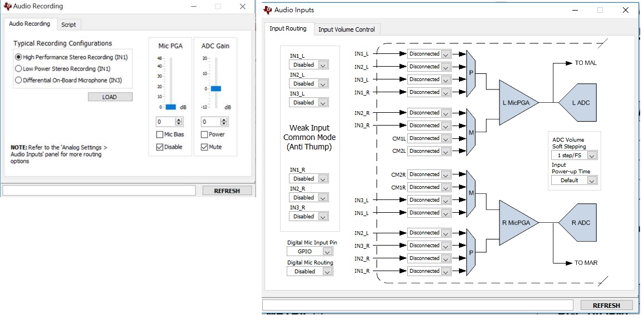The height and width of the screenshot is (325, 644).
Task: Open ADC Volume Soft Stepping dropdown
Action: click(x=574, y=156)
